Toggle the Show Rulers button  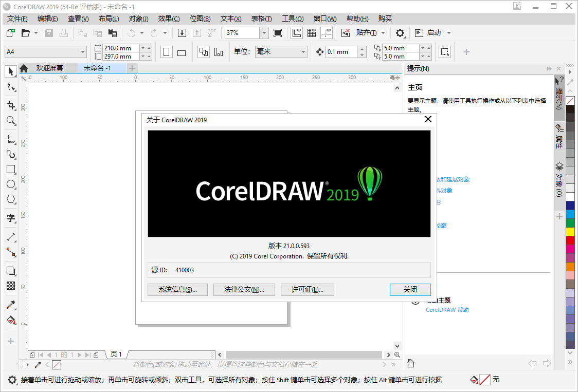click(297, 33)
